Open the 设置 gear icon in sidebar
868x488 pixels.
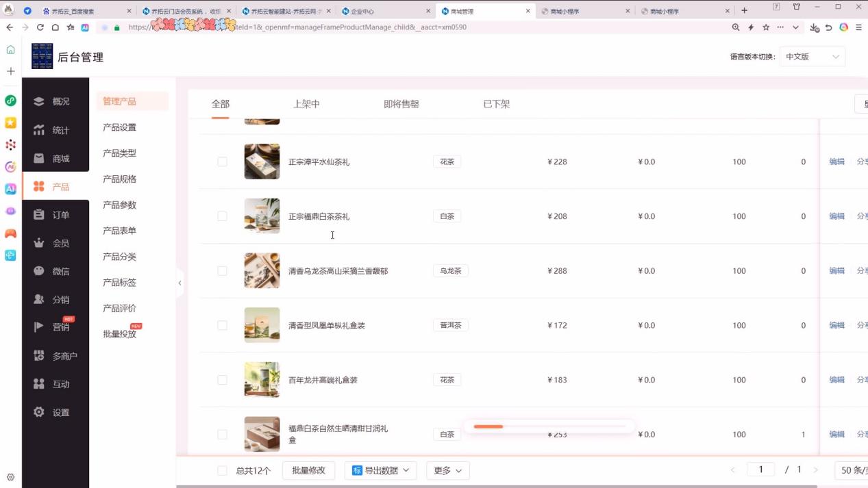(39, 412)
